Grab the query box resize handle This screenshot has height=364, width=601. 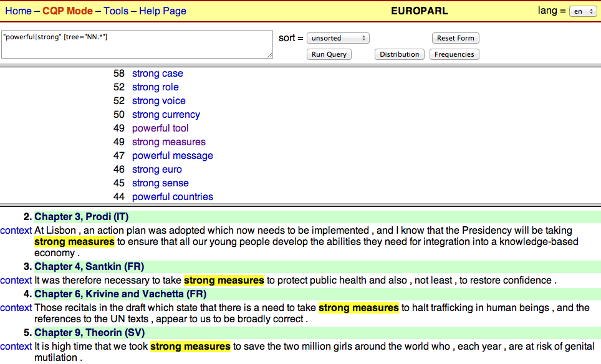coord(270,55)
